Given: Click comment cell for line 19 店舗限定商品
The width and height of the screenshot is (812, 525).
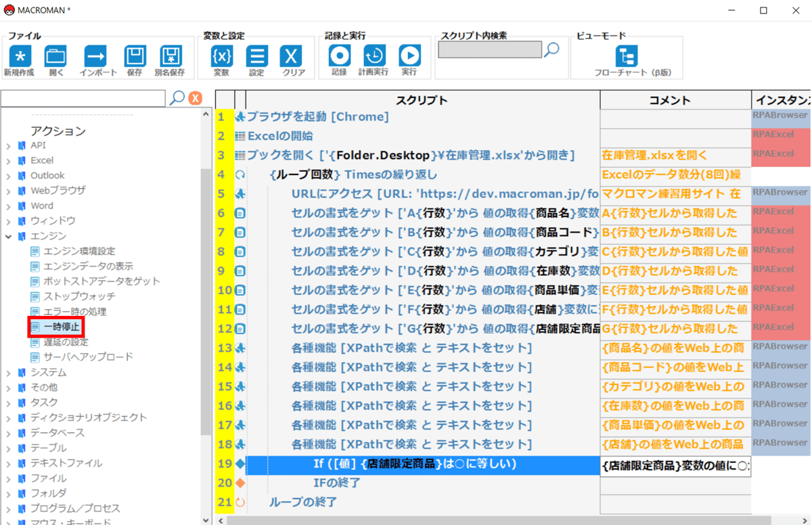Looking at the screenshot, I should pyautogui.click(x=675, y=467).
